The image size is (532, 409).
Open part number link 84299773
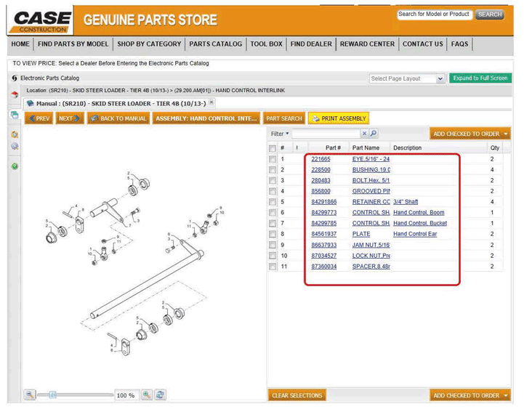[324, 213]
